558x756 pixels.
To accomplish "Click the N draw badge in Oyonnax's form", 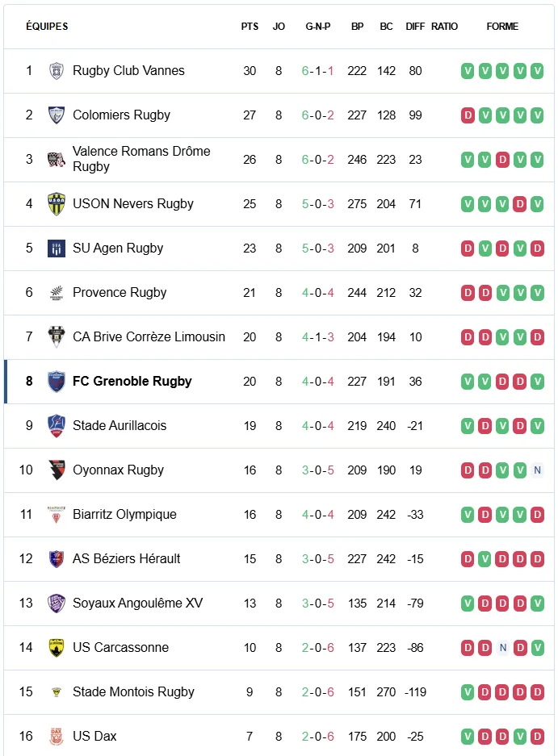I will coord(537,470).
